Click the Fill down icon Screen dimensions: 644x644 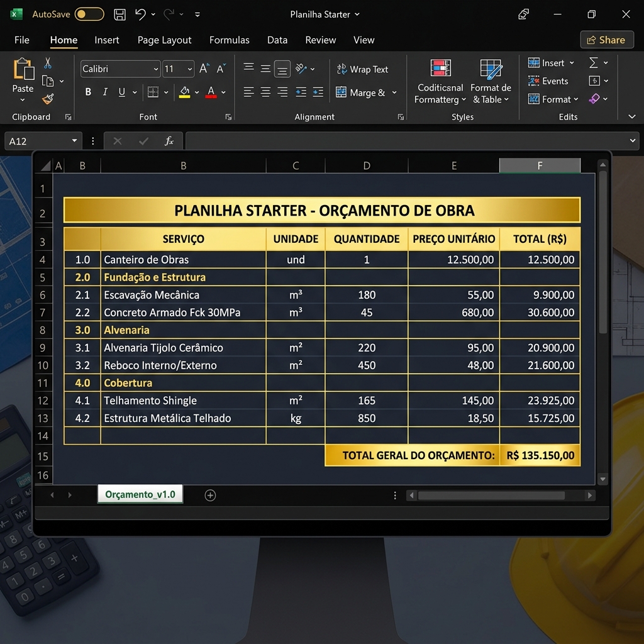click(594, 80)
